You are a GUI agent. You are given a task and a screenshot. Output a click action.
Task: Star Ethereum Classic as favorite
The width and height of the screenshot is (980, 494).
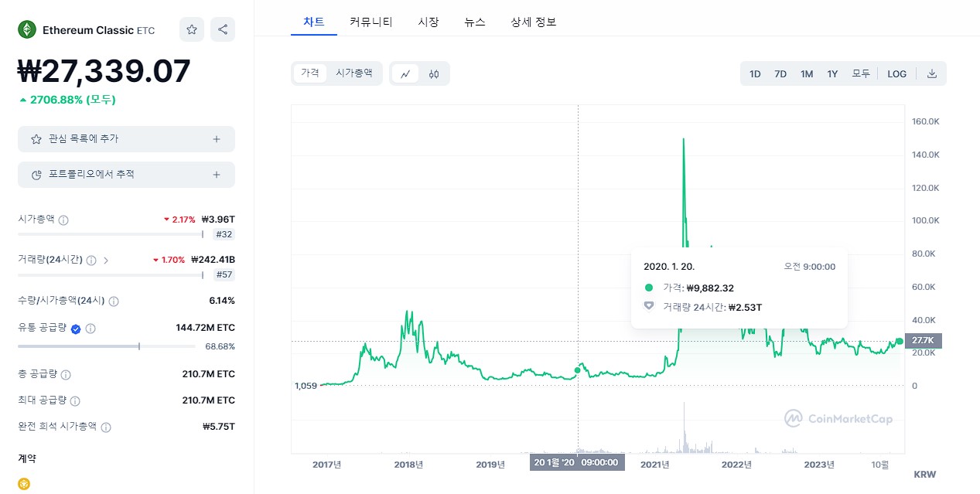click(192, 29)
